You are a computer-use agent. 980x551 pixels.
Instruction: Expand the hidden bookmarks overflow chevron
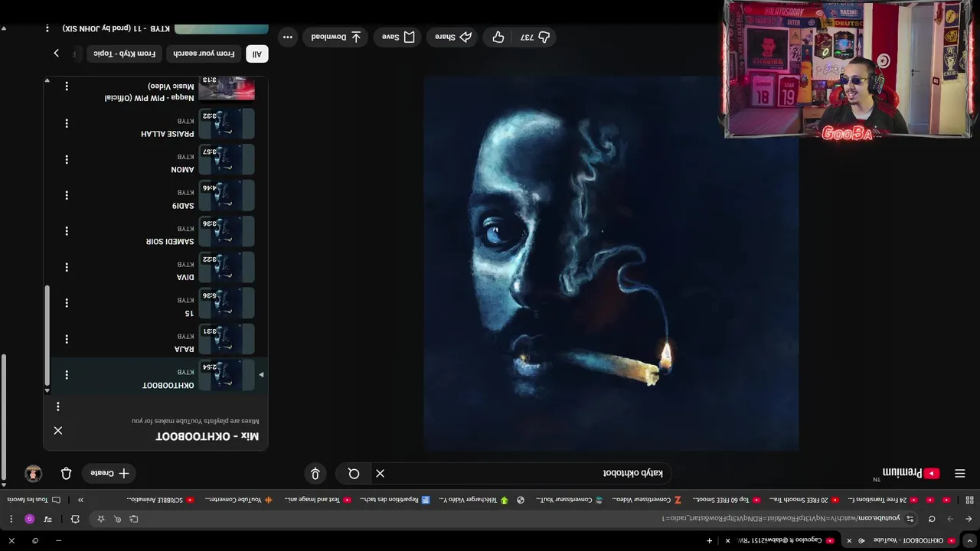click(80, 500)
